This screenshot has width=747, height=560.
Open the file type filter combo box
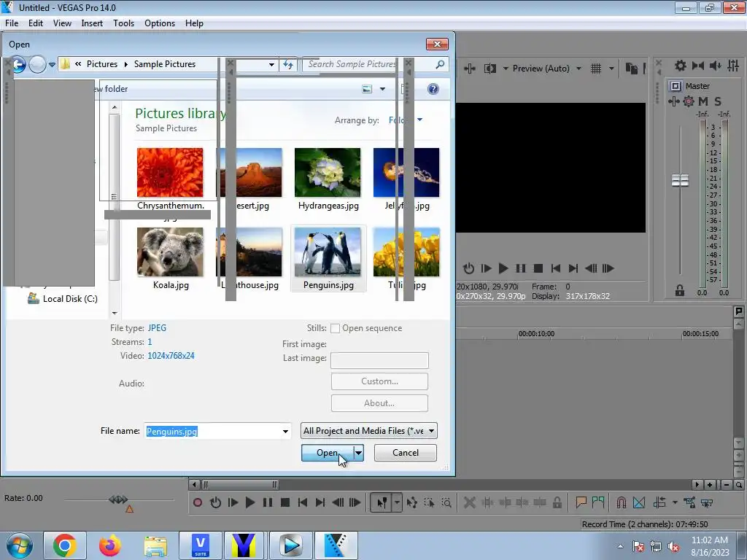pos(368,431)
